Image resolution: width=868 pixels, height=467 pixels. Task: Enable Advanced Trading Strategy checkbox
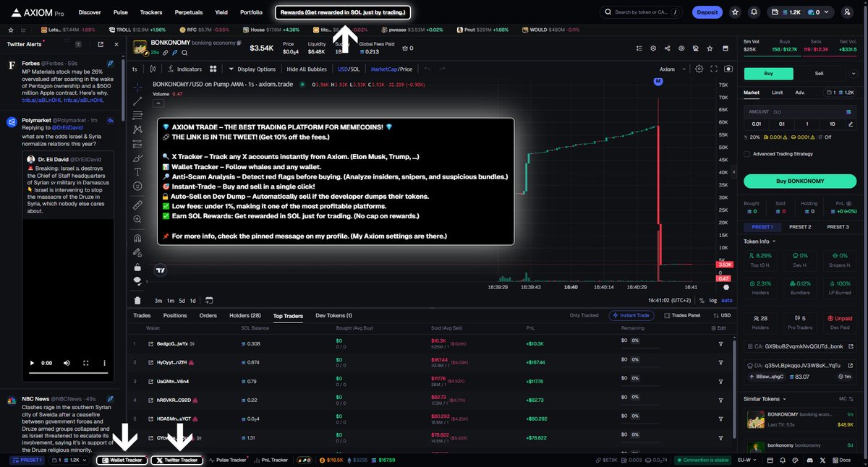tap(747, 153)
